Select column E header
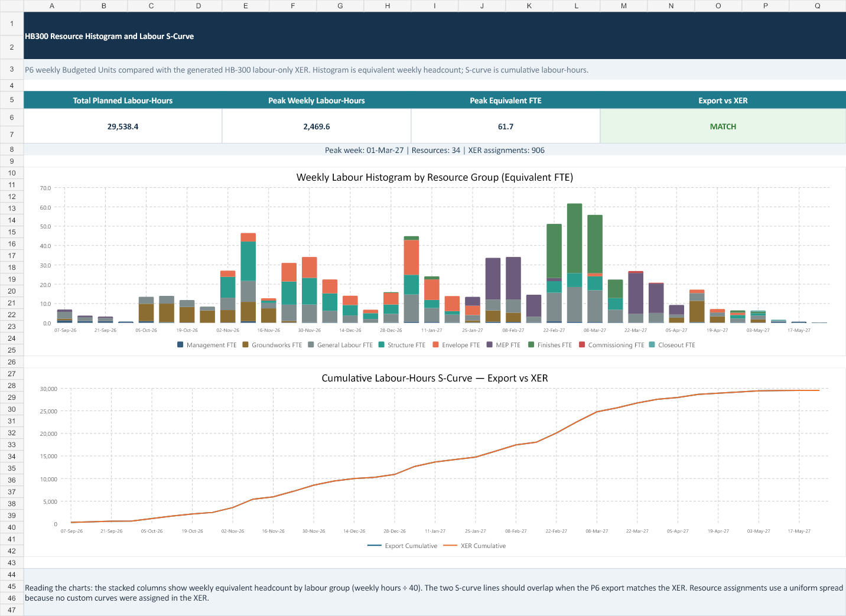 click(246, 6)
